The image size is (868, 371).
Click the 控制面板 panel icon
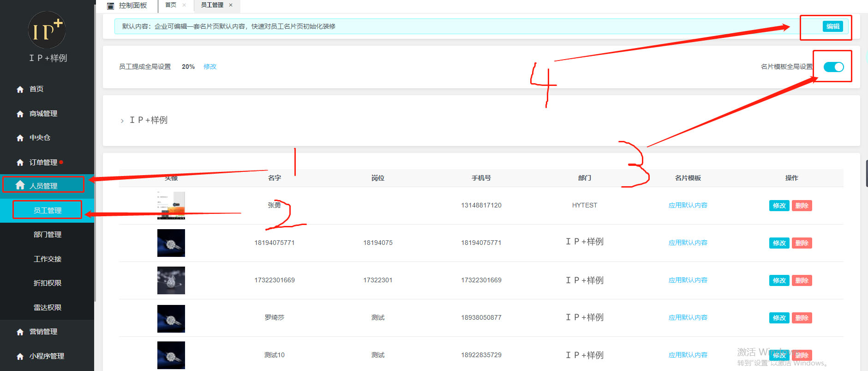point(110,6)
